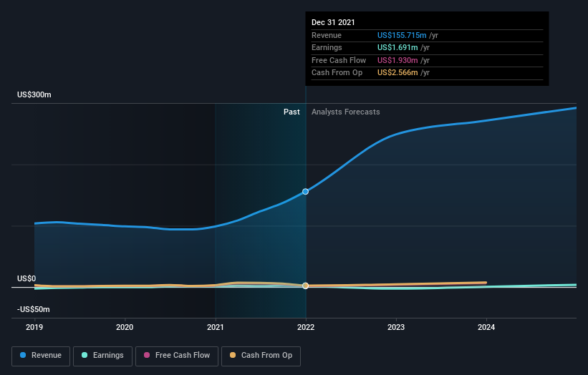Select the 2024 x-axis label

(486, 327)
